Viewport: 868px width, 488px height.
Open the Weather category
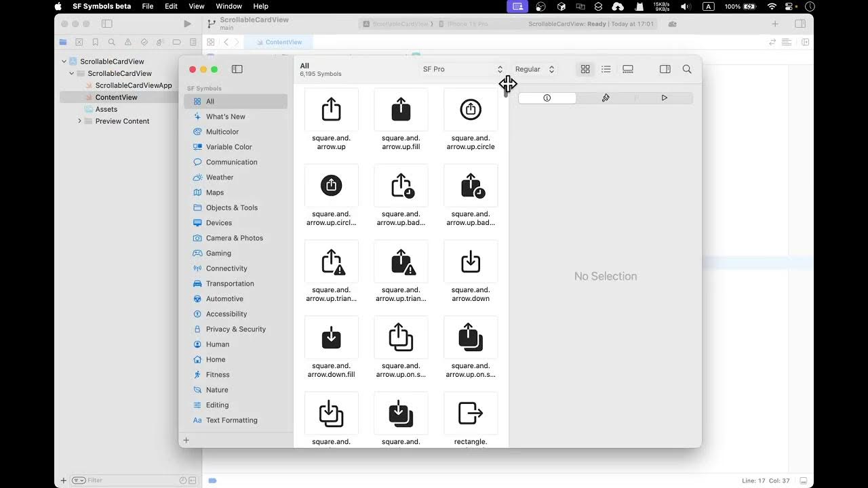click(236, 177)
